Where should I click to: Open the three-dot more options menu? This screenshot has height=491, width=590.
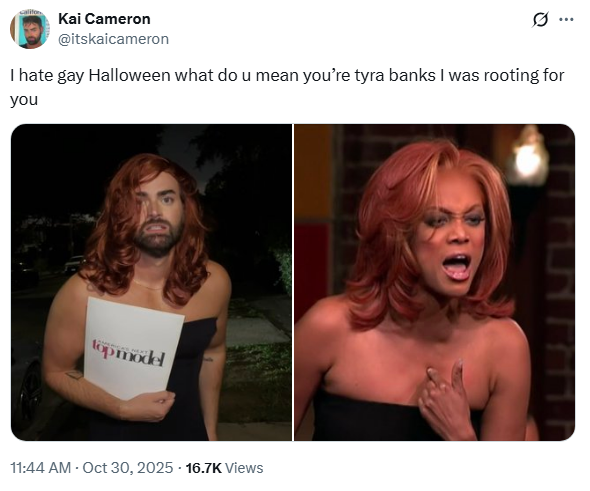coord(566,20)
